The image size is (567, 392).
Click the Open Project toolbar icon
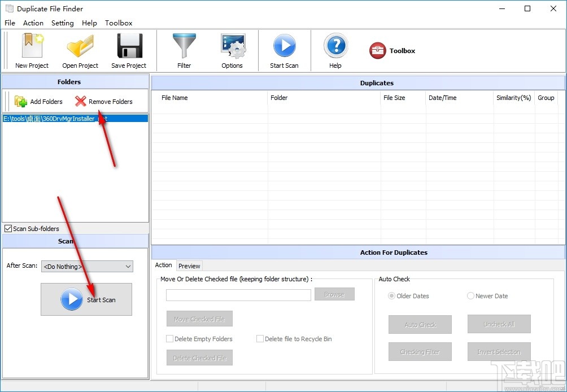click(x=80, y=50)
